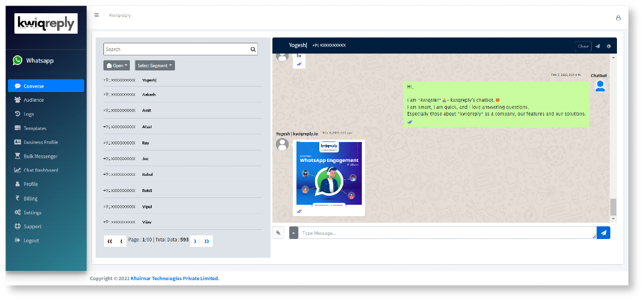Select the Rahul contact row
Image resolution: width=644 pixels, height=301 pixels.
click(183, 175)
